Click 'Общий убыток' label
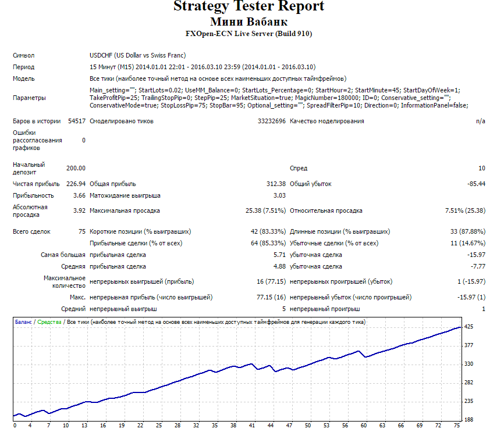This screenshot has height=432, width=504. point(311,184)
